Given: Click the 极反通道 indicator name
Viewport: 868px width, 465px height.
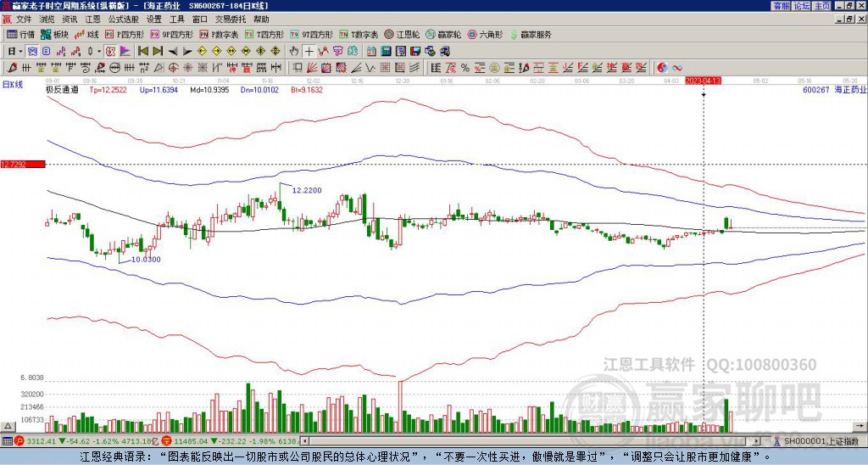Looking at the screenshot, I should 62,89.
